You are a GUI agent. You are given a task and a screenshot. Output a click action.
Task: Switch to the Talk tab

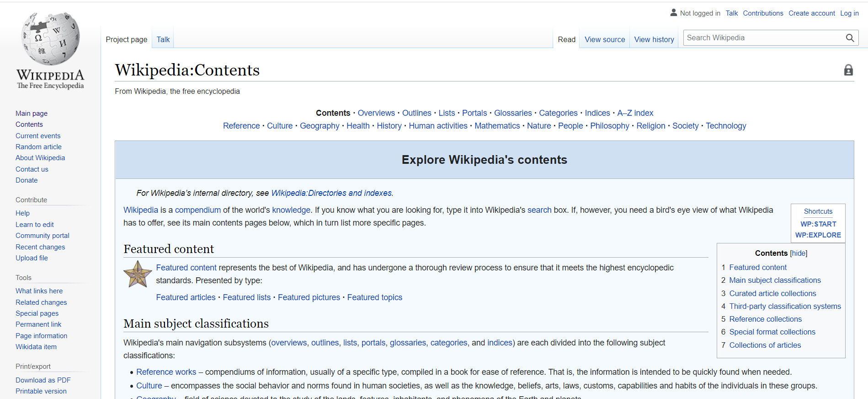(163, 39)
